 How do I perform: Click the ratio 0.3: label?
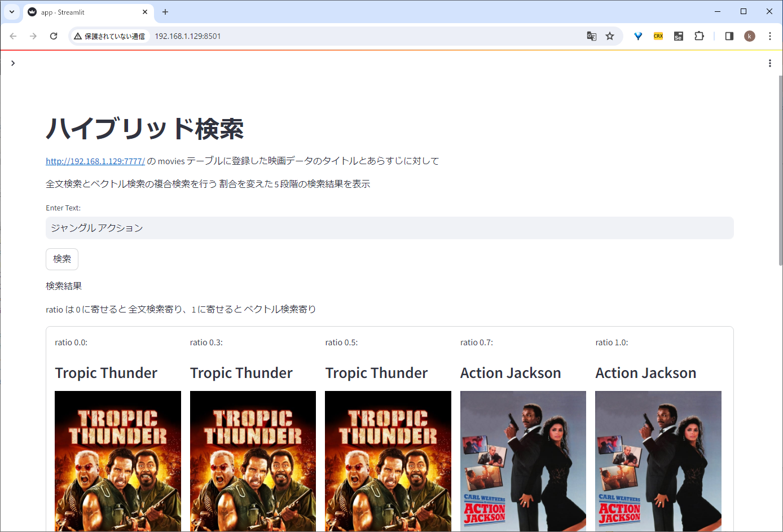click(x=206, y=342)
